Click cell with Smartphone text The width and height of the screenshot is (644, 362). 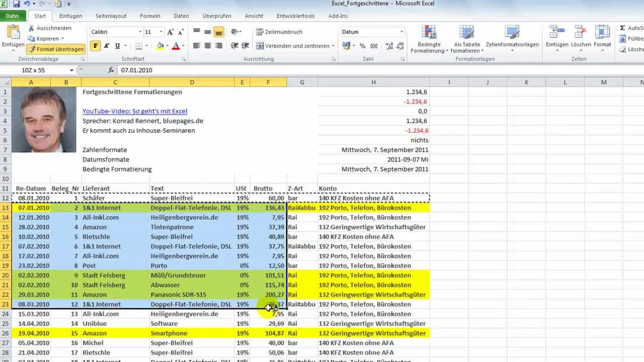[192, 333]
